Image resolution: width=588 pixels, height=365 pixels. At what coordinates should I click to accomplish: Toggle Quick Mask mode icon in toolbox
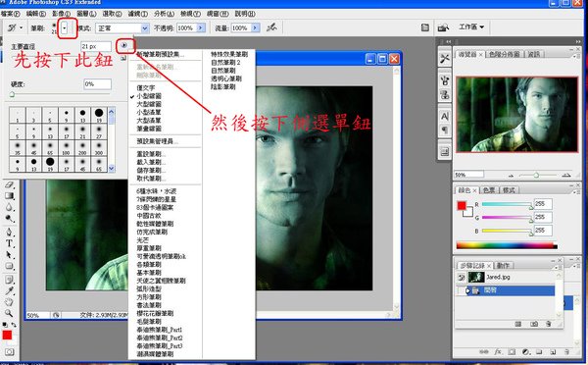point(10,352)
